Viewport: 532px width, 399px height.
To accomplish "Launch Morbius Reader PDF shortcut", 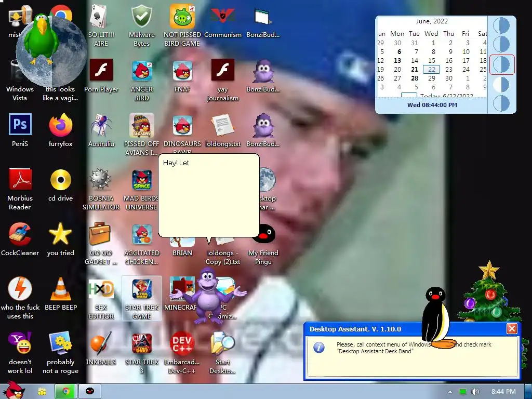I will point(20,189).
